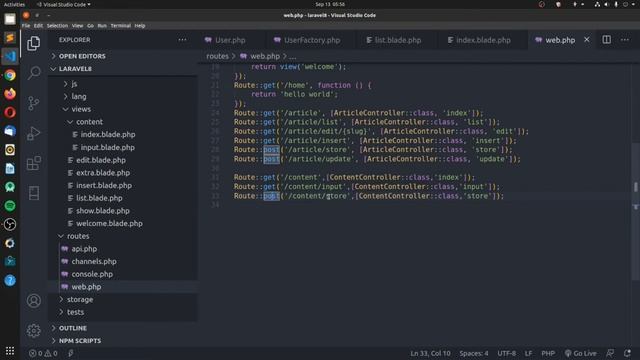Open Explorer panel More Actions ellipsis

click(x=182, y=40)
